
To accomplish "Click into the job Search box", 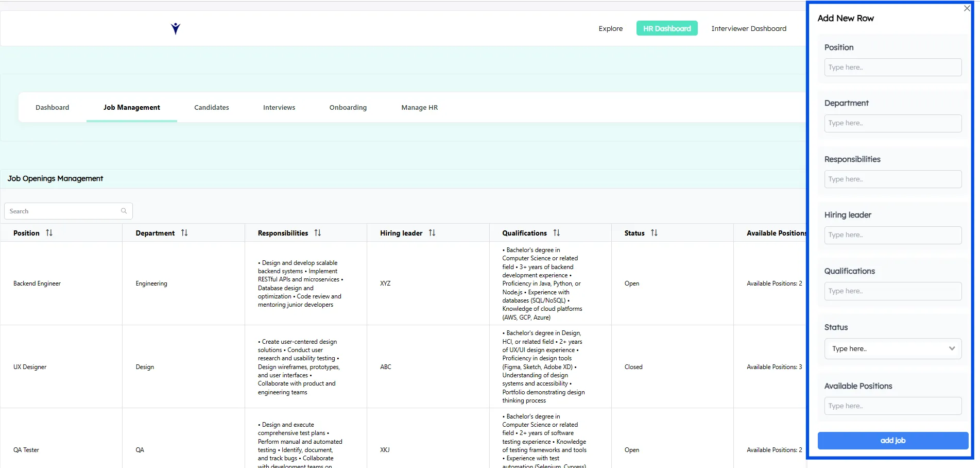I will tap(63, 211).
